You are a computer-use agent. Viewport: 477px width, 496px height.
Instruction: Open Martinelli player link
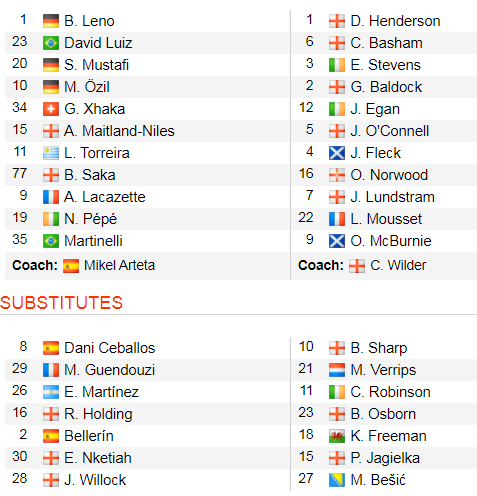click(93, 241)
